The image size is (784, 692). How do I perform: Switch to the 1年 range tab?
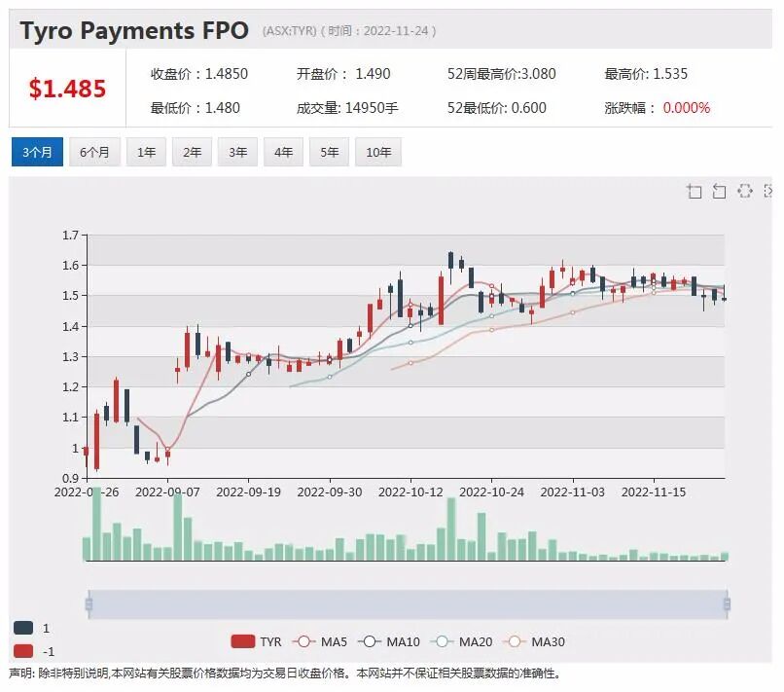tap(146, 152)
